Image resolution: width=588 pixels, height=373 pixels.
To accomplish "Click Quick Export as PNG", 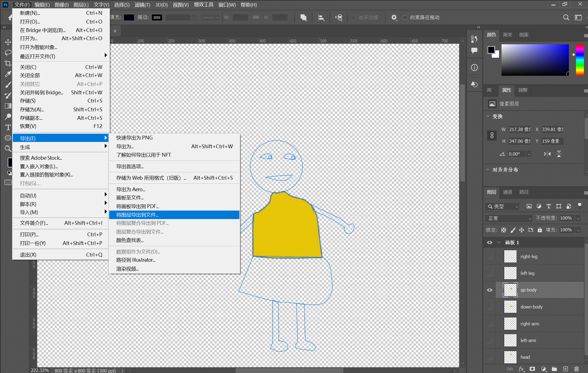I will pyautogui.click(x=134, y=138).
